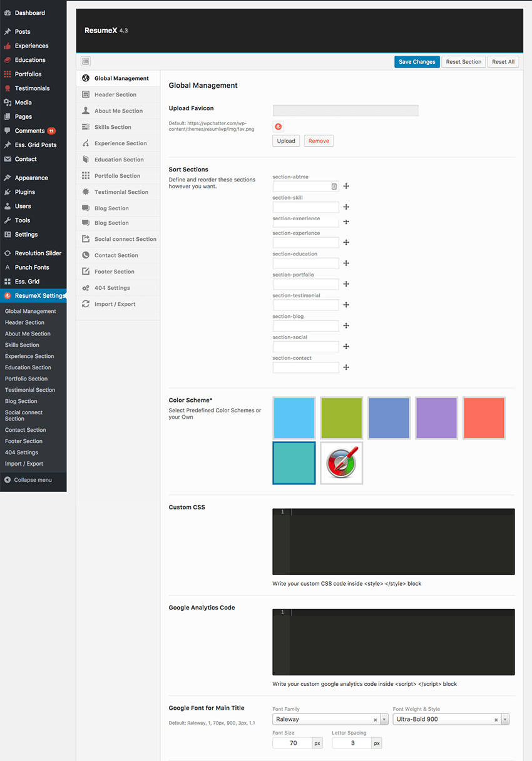Open the custom color picker scheme option
Image resolution: width=532 pixels, height=761 pixels.
pos(342,463)
